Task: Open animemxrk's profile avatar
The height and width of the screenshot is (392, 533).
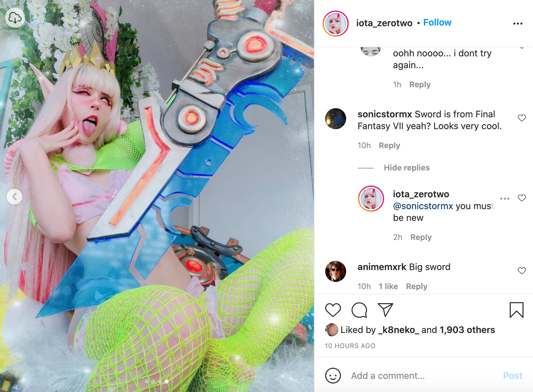Action: click(x=336, y=271)
